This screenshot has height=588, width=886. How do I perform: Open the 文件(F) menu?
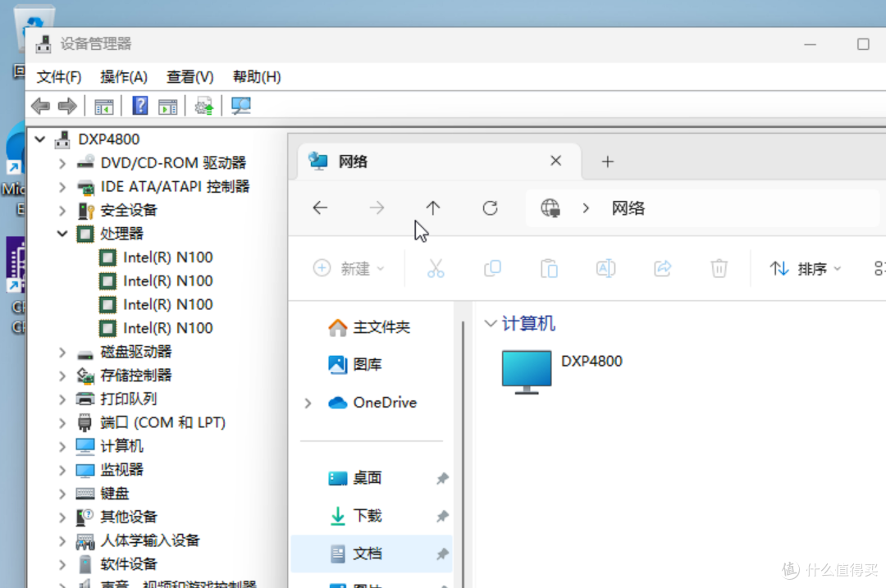tap(59, 76)
